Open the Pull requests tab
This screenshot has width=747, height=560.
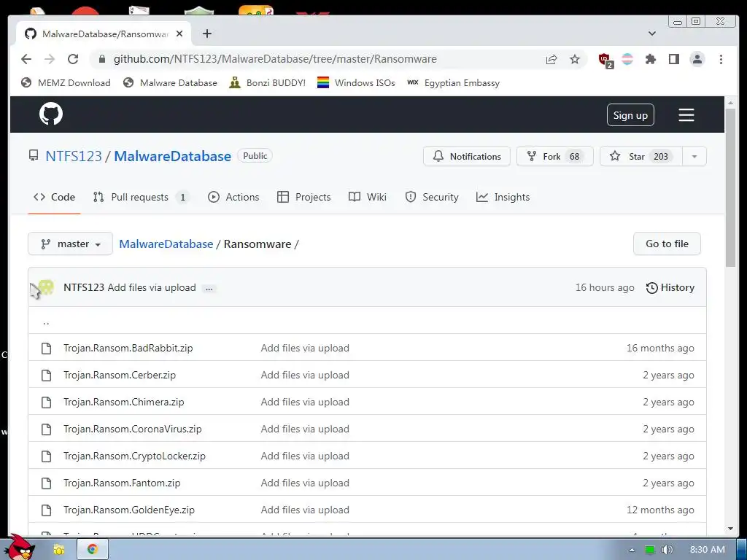click(142, 197)
